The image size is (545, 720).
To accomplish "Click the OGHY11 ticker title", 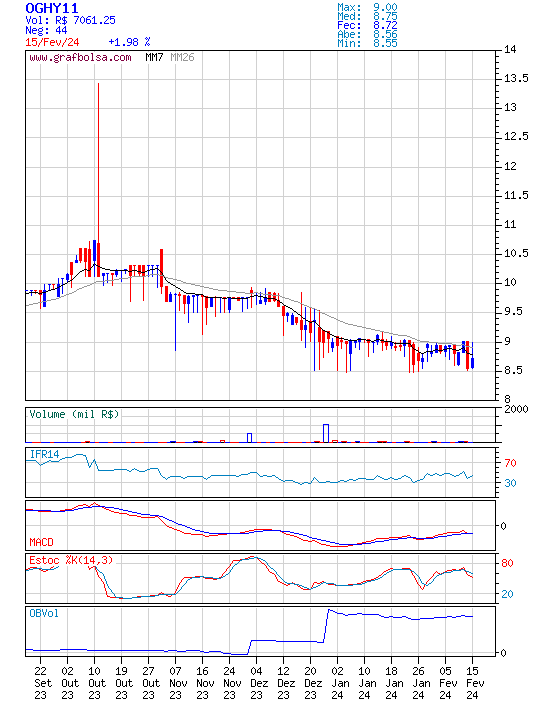I will (52, 8).
